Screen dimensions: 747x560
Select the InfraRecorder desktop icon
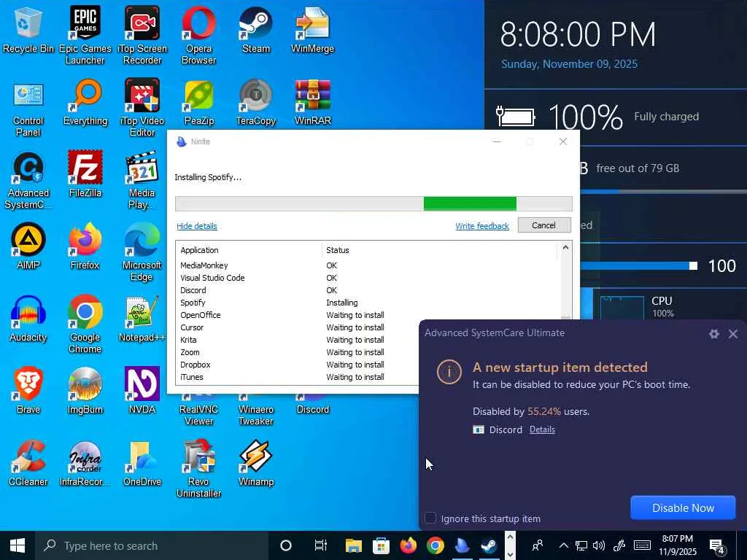(x=85, y=463)
